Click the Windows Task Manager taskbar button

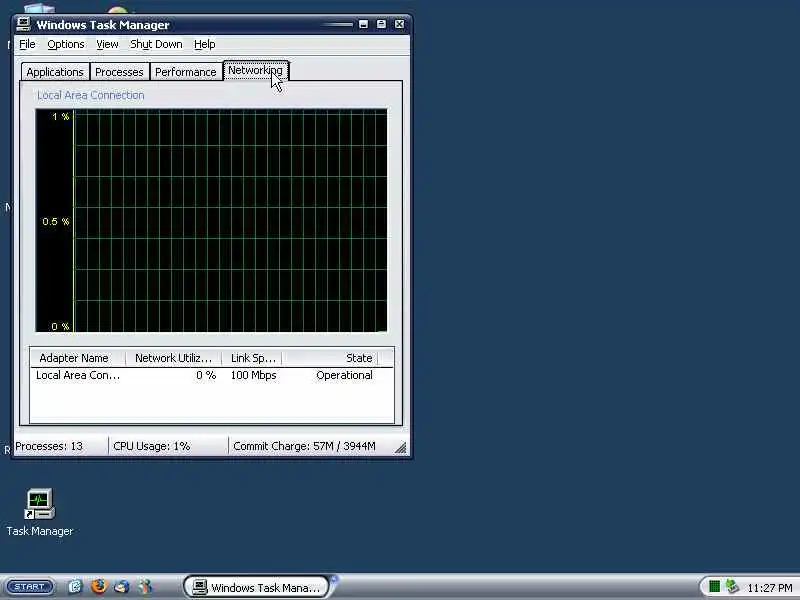pos(257,587)
